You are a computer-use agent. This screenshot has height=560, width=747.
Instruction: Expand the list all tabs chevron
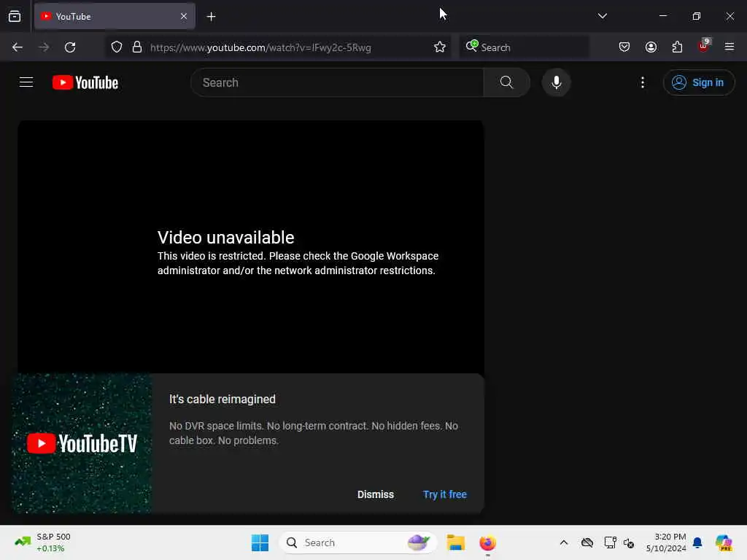click(602, 16)
